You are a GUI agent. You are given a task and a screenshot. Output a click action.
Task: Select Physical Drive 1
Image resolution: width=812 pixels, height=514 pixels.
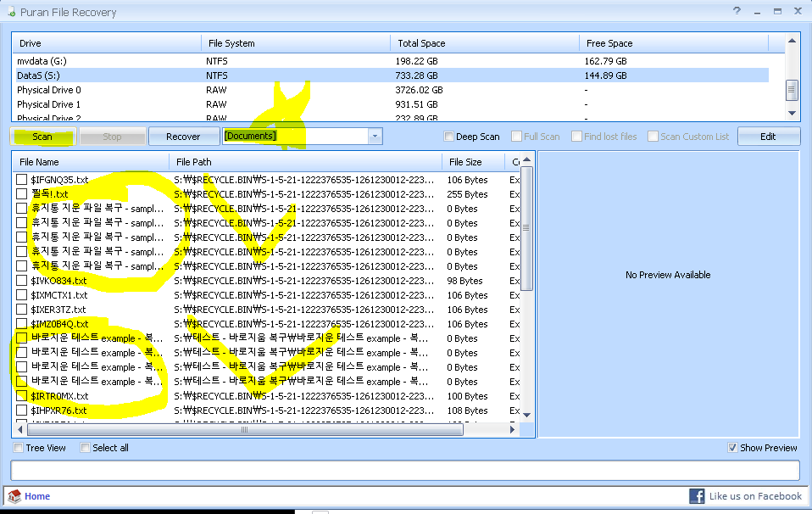(392, 104)
